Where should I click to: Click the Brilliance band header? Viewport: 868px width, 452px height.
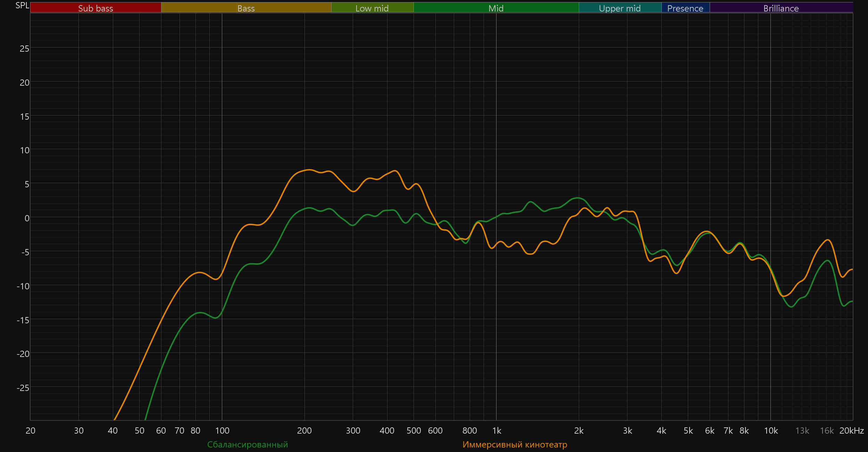[781, 8]
